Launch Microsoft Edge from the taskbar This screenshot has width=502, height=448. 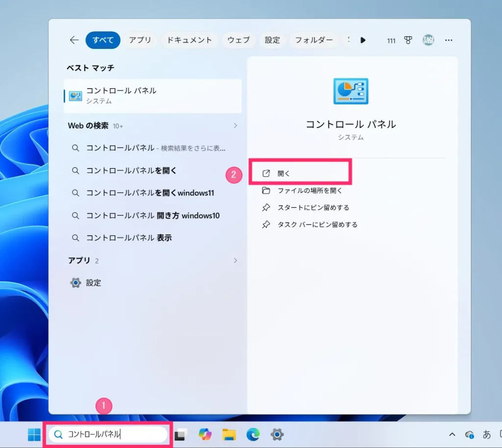(x=253, y=435)
